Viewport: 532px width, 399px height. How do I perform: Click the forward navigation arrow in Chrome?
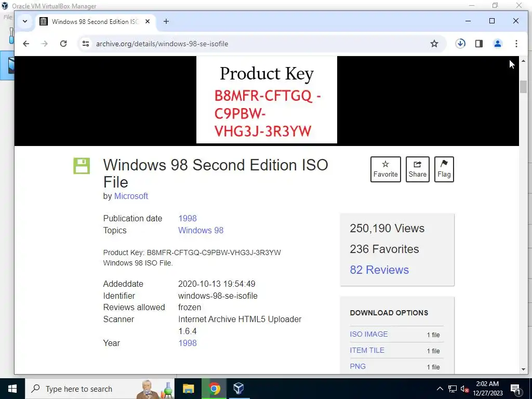45,44
